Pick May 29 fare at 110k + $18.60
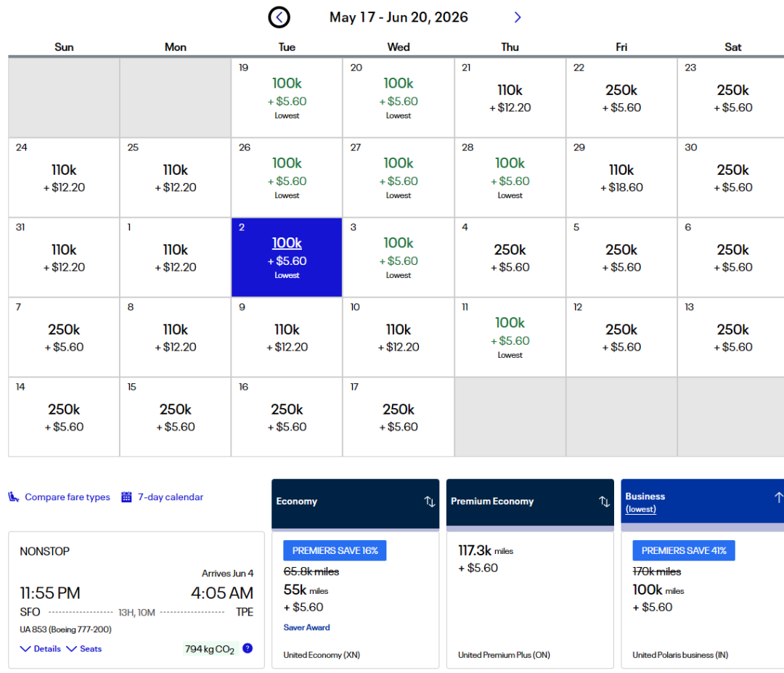The width and height of the screenshot is (784, 673). click(x=621, y=177)
